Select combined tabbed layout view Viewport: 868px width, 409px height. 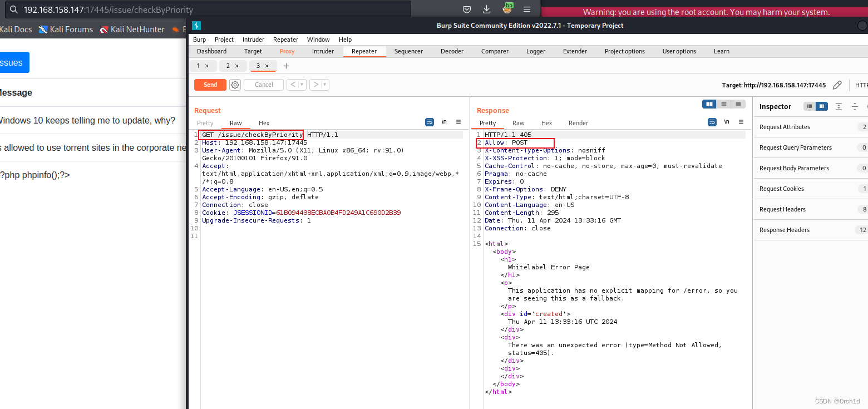pos(738,104)
